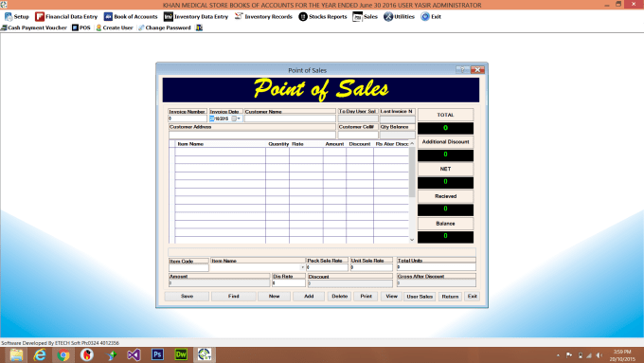Click the Quantity column header
This screenshot has width=644, height=363.
(x=278, y=144)
